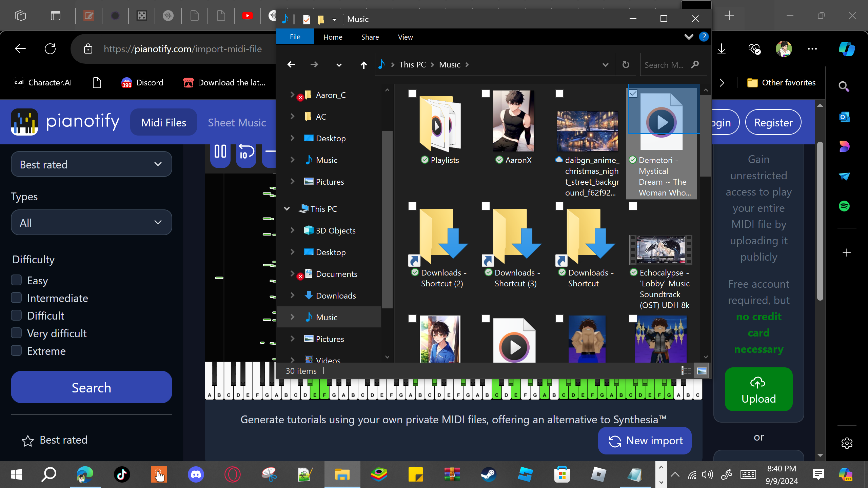Screen dimensions: 868x488
Task: Switch to details list view
Action: click(x=686, y=371)
